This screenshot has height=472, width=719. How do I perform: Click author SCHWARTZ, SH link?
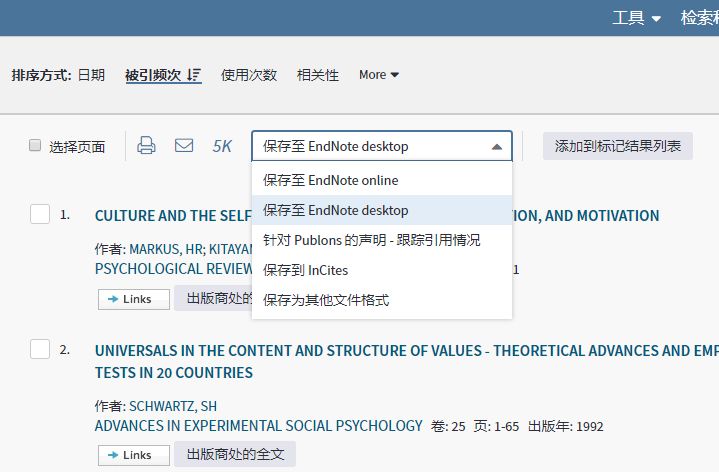coord(173,406)
